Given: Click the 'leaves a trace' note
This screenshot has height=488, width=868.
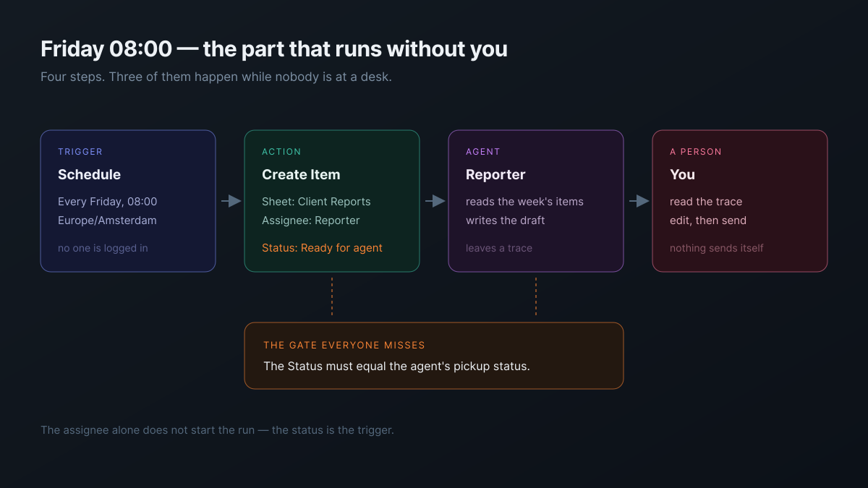Looking at the screenshot, I should [x=499, y=248].
